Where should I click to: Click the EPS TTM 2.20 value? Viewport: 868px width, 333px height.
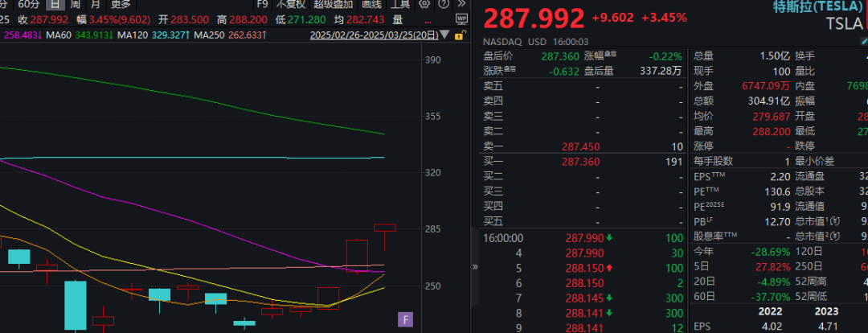781,177
